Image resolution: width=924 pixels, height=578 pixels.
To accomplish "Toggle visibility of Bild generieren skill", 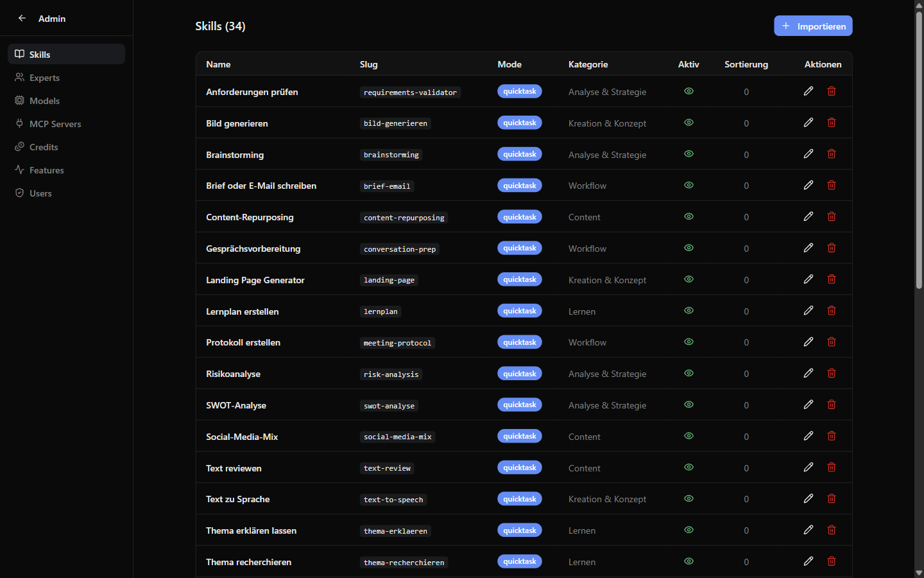I will pyautogui.click(x=689, y=123).
